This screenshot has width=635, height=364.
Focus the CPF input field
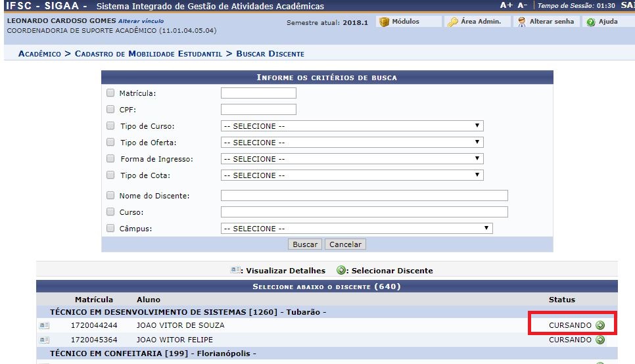[258, 109]
